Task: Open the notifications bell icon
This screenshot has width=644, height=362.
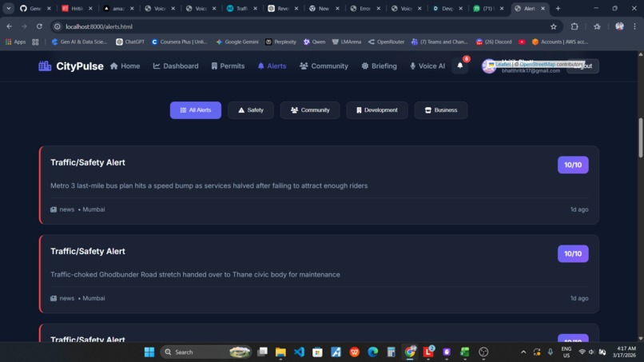Action: [460, 66]
